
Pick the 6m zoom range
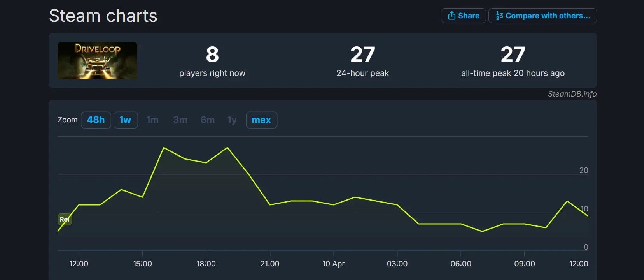[207, 120]
